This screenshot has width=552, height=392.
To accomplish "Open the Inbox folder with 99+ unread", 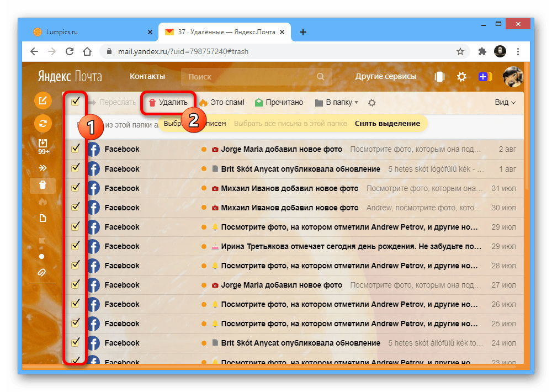I will (x=43, y=144).
